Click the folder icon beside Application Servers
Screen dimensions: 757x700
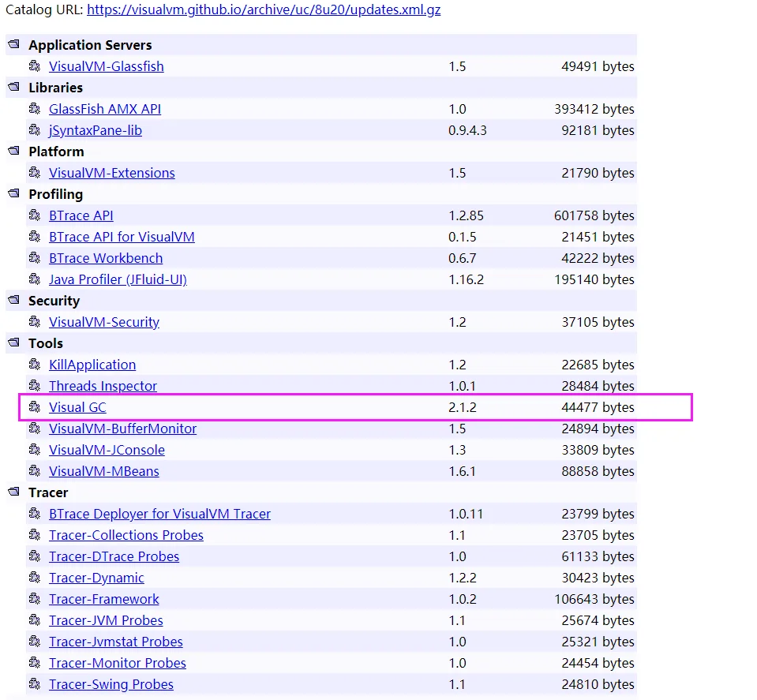pos(14,44)
